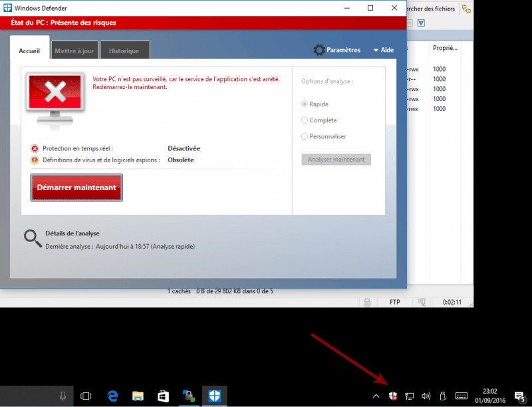Minimize the Windows Defender window

[x=347, y=8]
